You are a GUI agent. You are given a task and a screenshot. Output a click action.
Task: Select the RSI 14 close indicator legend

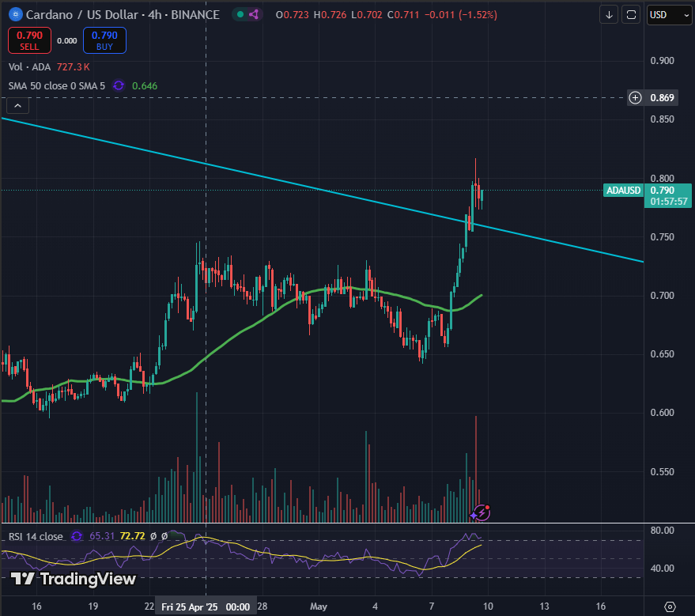pyautogui.click(x=36, y=537)
